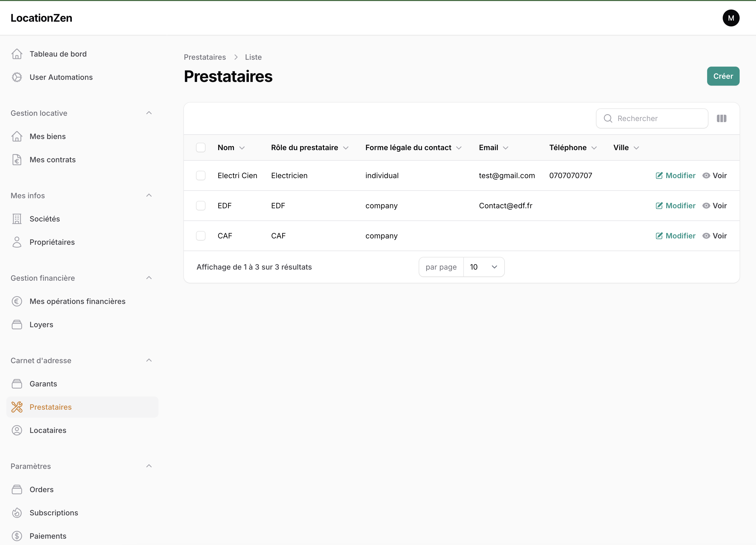Click the Sociétés icon in sidebar
This screenshot has height=545, width=756.
click(x=17, y=219)
